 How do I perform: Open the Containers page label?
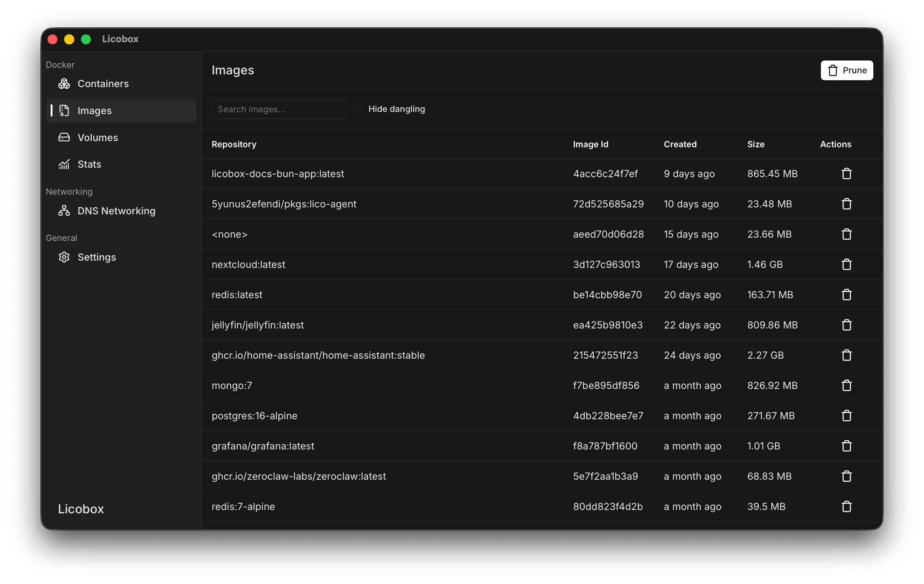click(103, 84)
